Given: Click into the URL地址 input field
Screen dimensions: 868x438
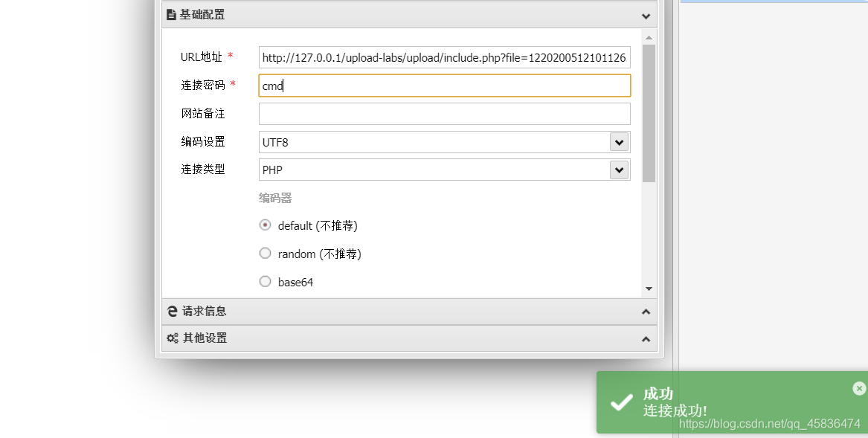Looking at the screenshot, I should [x=445, y=57].
